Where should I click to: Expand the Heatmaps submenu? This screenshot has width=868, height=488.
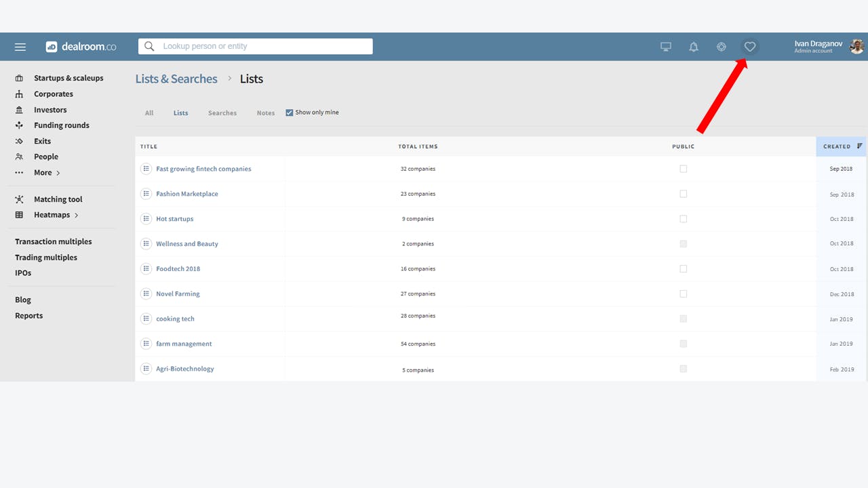52,215
